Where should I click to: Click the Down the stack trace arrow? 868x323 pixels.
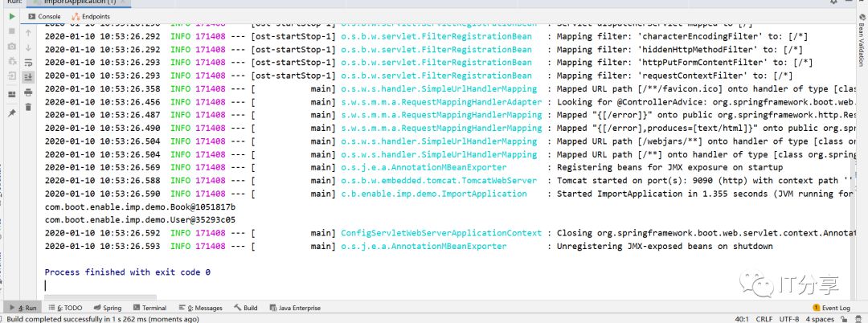pos(28,47)
